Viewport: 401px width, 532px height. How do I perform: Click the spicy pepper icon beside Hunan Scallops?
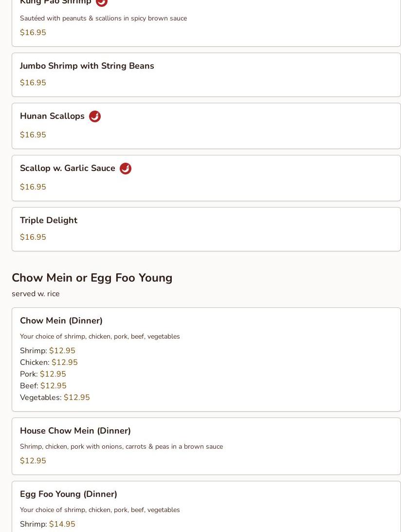(x=95, y=116)
